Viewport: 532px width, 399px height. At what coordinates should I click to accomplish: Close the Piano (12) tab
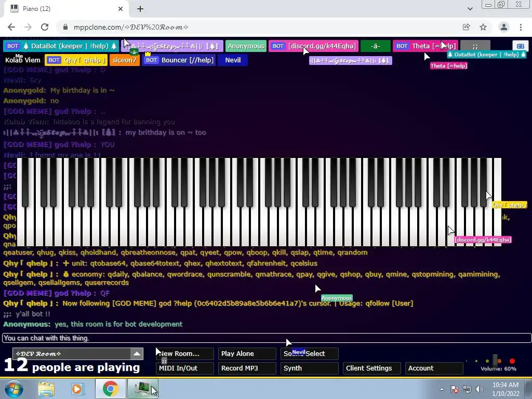[121, 9]
